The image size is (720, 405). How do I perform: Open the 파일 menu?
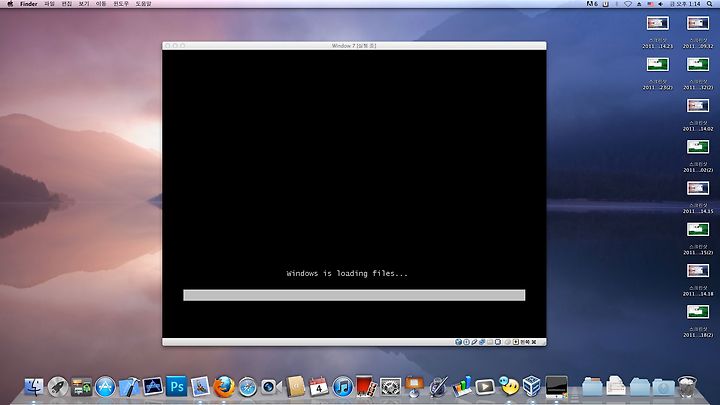click(50, 4)
